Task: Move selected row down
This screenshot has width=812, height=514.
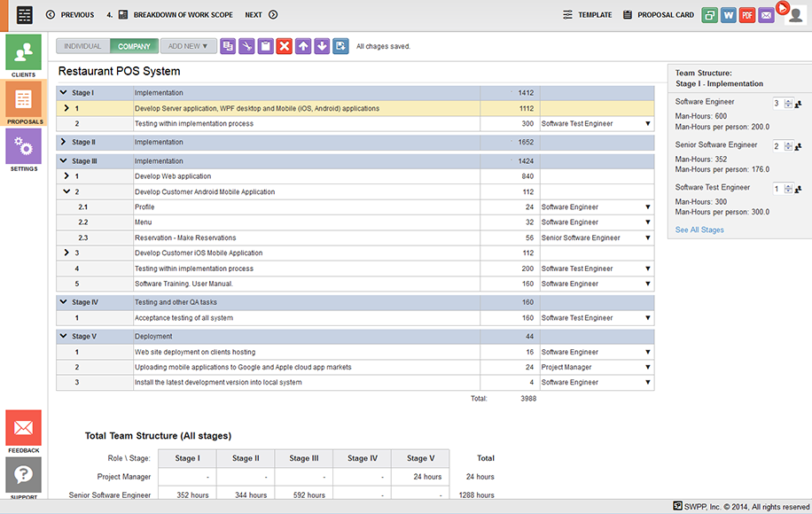Action: (322, 46)
